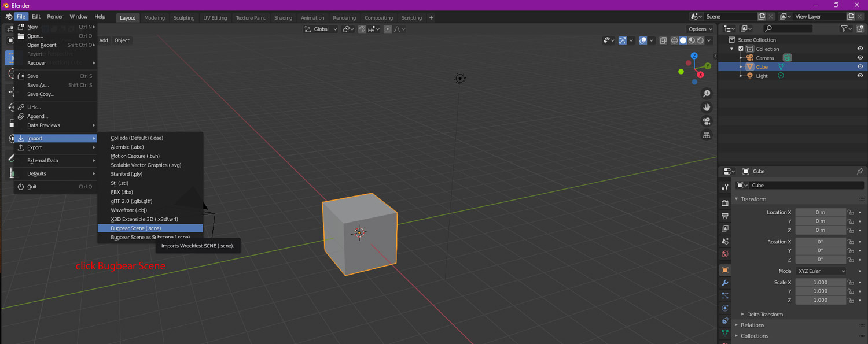Open the Global transform orientation dropdown
Screen dimensions: 868x344
click(x=321, y=29)
